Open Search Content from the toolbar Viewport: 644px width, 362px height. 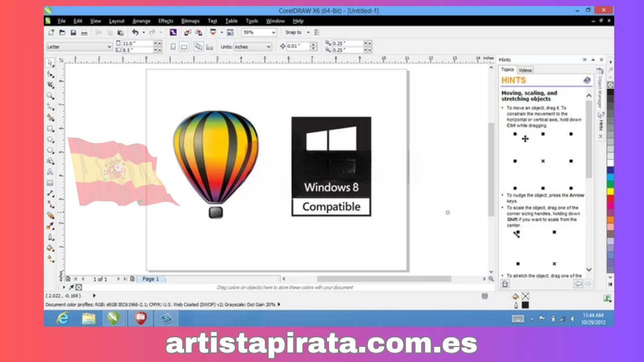click(173, 32)
